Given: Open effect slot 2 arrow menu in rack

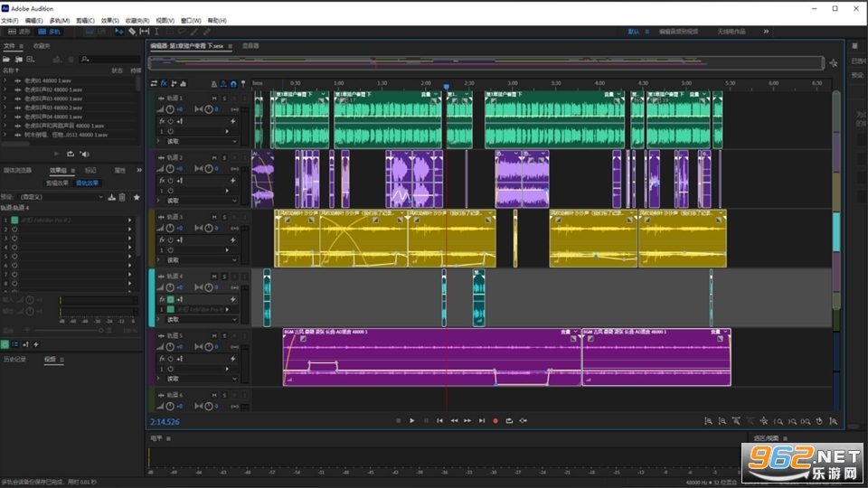Looking at the screenshot, I should point(130,229).
